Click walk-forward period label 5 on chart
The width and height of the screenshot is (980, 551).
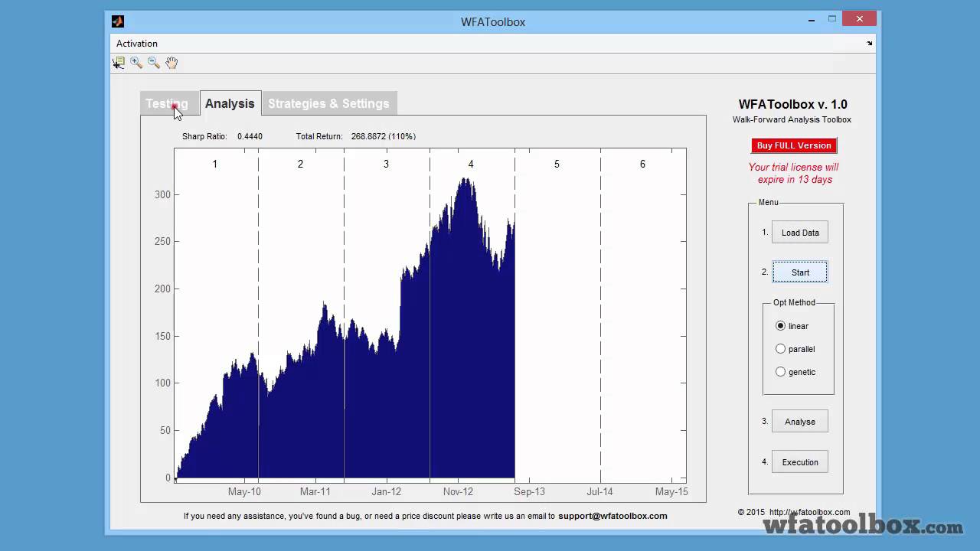(557, 164)
